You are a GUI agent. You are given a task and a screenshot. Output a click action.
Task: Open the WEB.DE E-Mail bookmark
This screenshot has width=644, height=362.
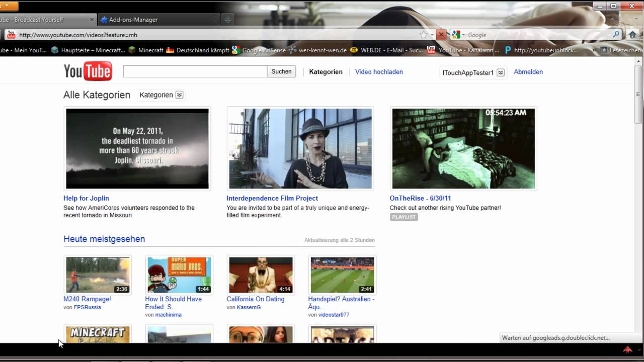(387, 50)
